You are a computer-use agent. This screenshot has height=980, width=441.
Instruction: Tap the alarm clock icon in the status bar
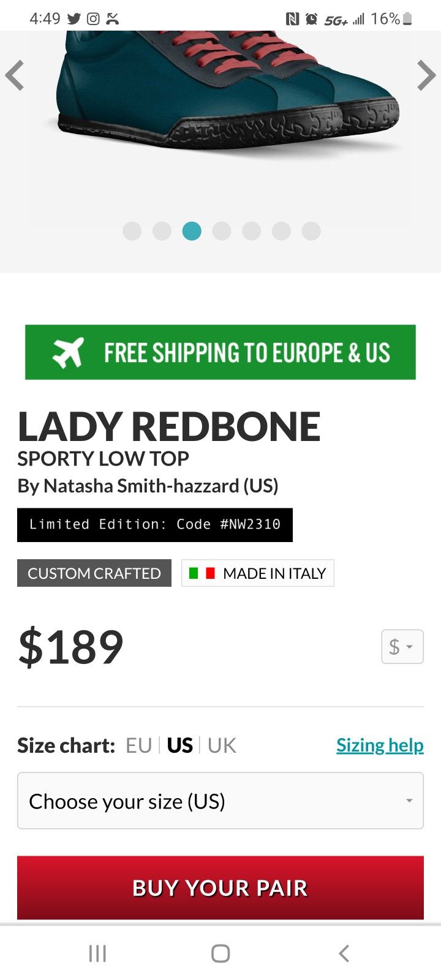[312, 18]
